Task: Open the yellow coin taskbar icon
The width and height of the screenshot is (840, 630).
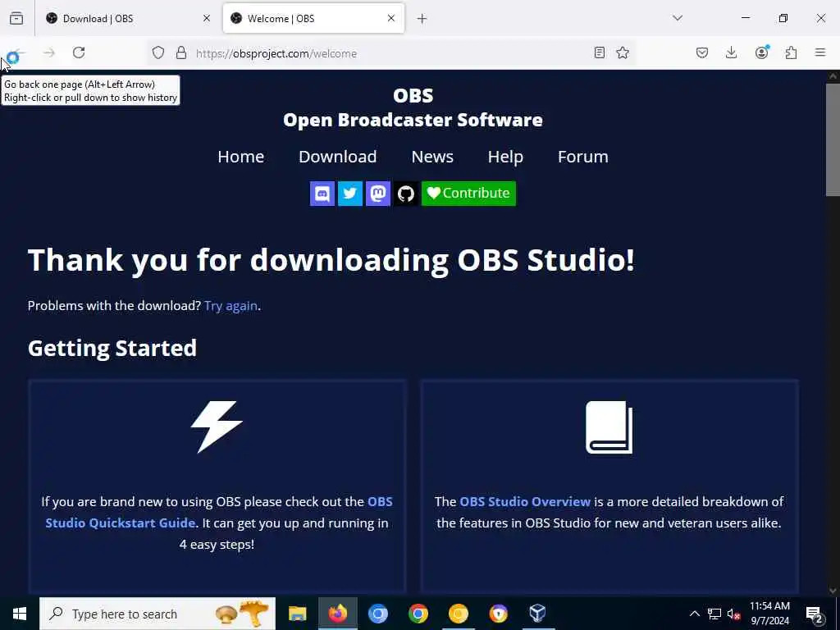Action: click(458, 614)
